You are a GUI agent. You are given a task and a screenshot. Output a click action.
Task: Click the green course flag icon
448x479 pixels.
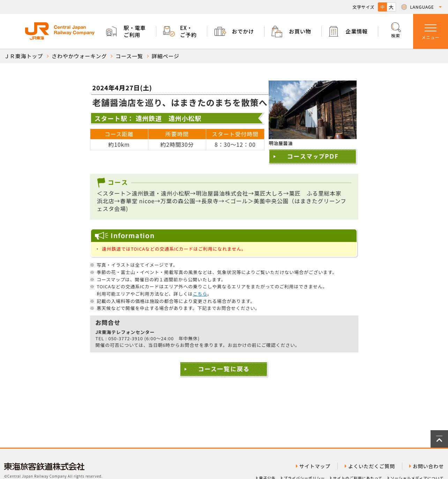[x=101, y=182]
